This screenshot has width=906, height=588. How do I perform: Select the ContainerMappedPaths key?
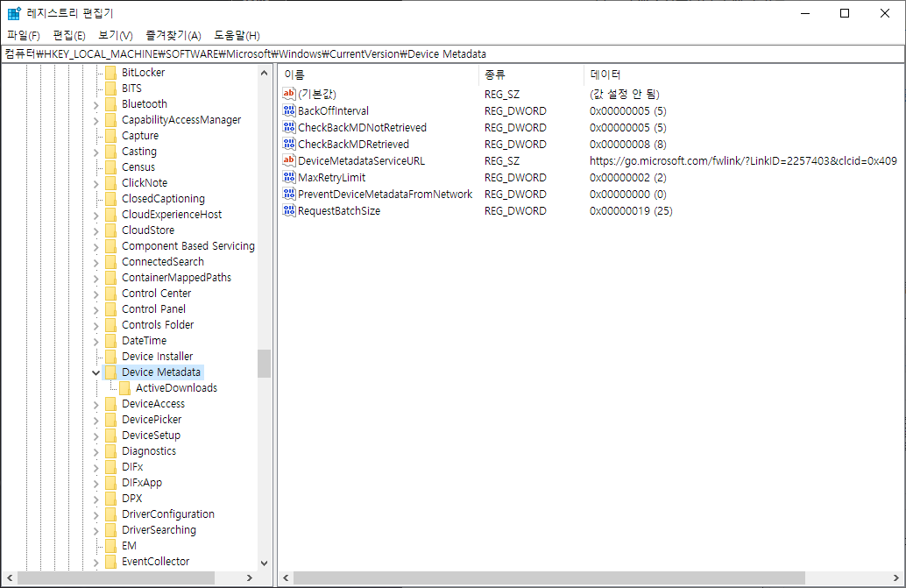click(176, 277)
